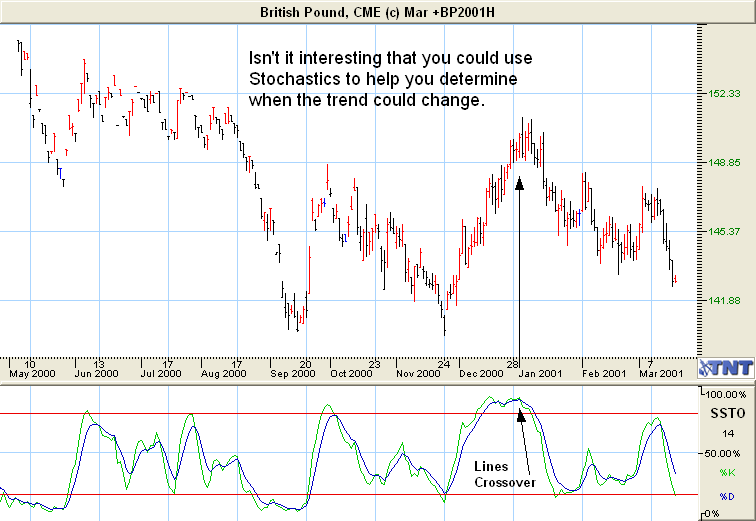Click the large arrow head below the price peak
The width and height of the screenshot is (756, 521).
[519, 182]
